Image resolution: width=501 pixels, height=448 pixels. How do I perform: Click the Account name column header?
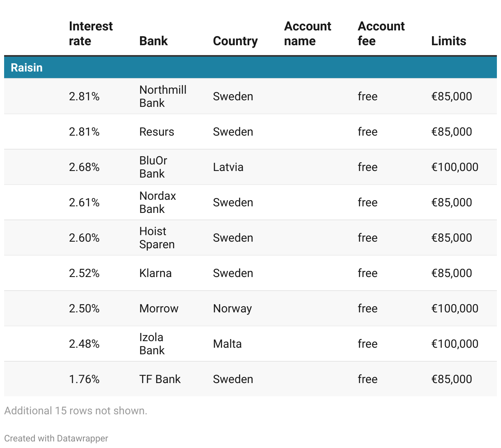point(308,34)
